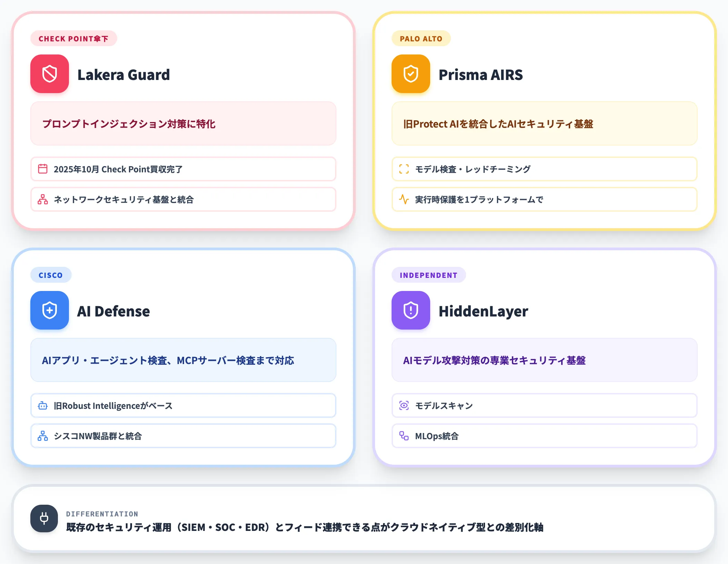728x564 pixels.
Task: Click the 旧Robust Intelligenceがベース row
Action: point(183,405)
